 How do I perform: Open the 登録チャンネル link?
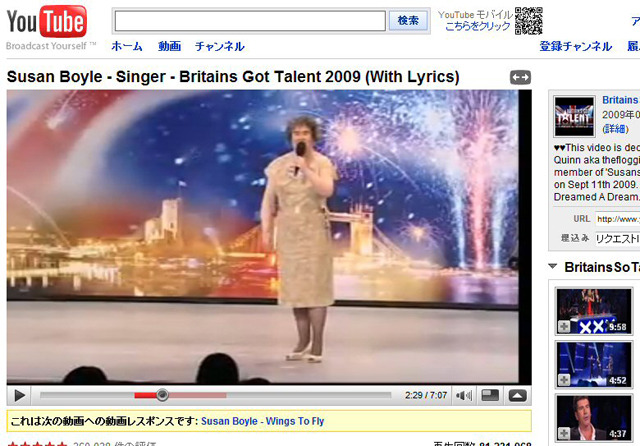tap(575, 46)
